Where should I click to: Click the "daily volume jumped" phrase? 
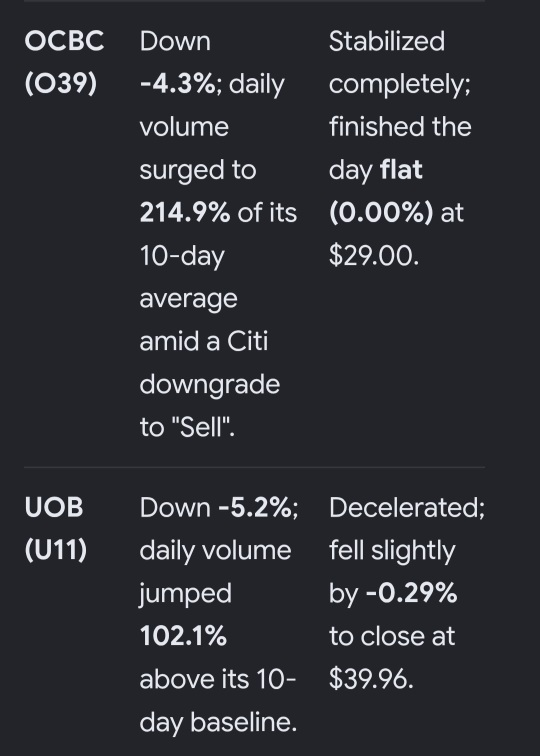215,572
